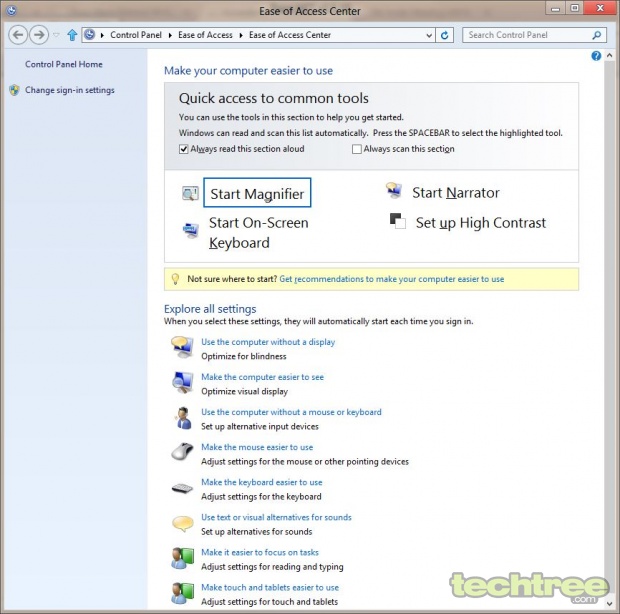620x614 pixels.
Task: Select Ease of Access in the breadcrumb
Action: pos(205,35)
